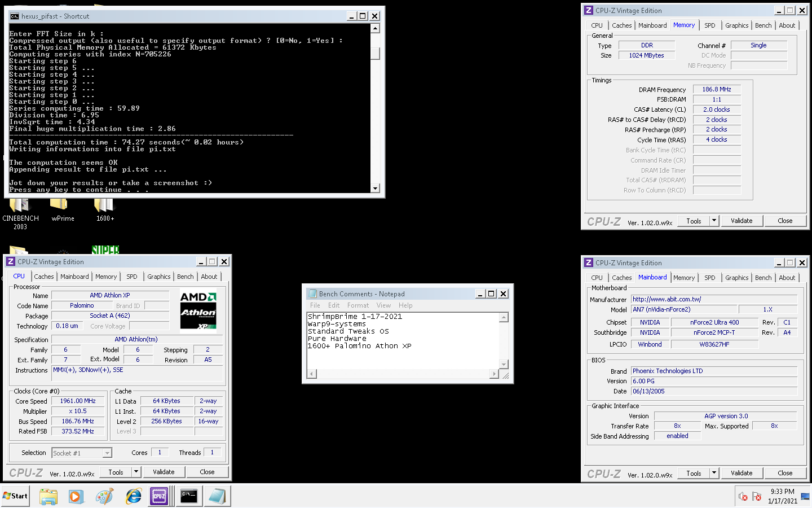Click the CAS# Latency 2.0 clocks field
This screenshot has width=812, height=508.
[x=717, y=110]
